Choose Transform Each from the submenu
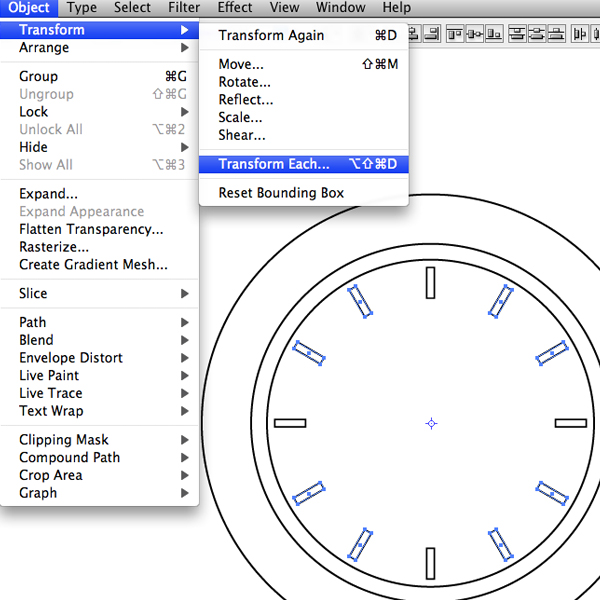 tap(304, 164)
